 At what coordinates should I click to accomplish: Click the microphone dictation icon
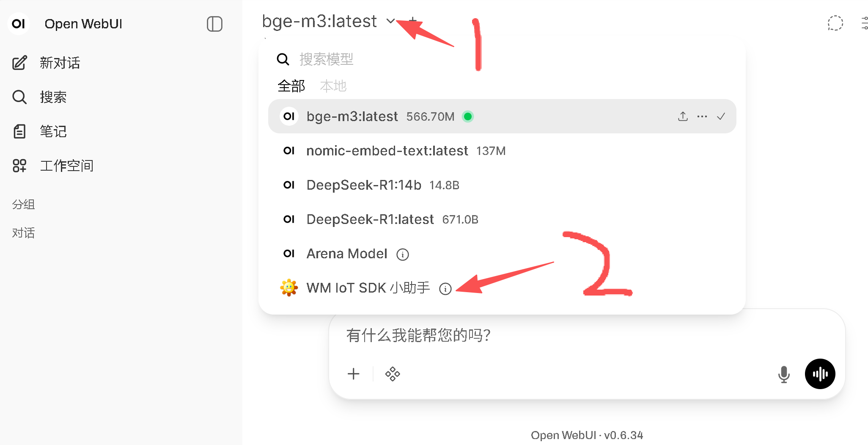784,374
